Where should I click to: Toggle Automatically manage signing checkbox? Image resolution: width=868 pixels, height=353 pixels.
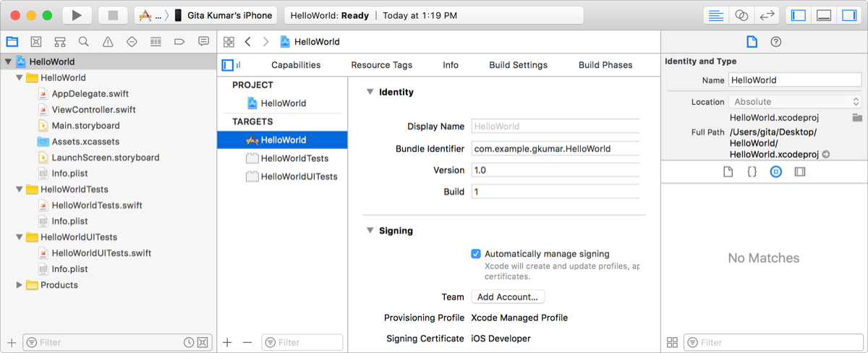pos(476,254)
